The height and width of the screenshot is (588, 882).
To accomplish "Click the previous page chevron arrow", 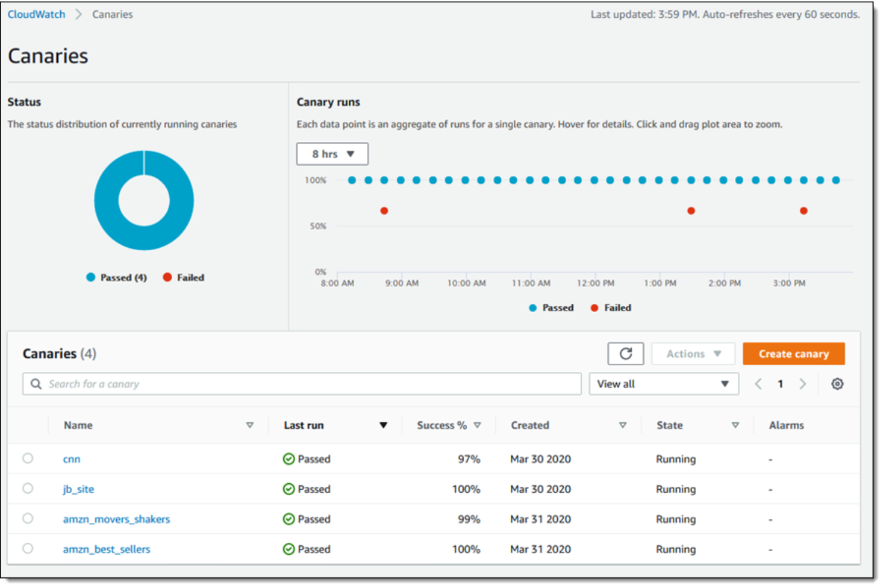I will pos(758,384).
